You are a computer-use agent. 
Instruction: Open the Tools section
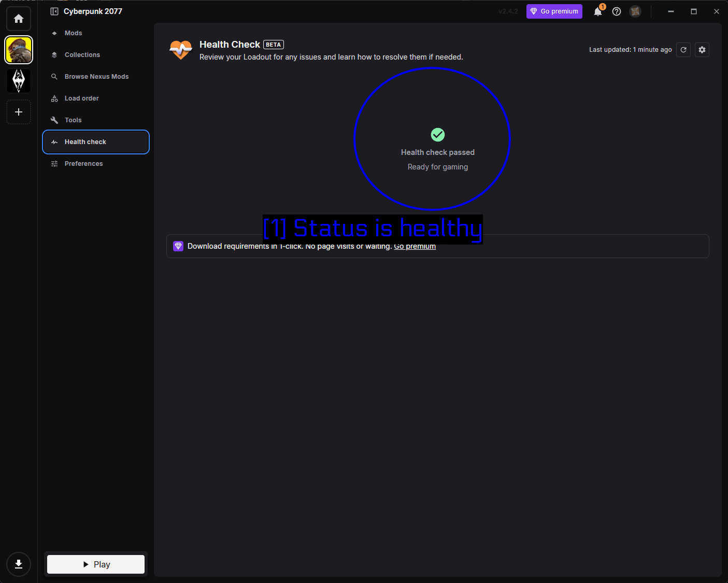point(96,120)
